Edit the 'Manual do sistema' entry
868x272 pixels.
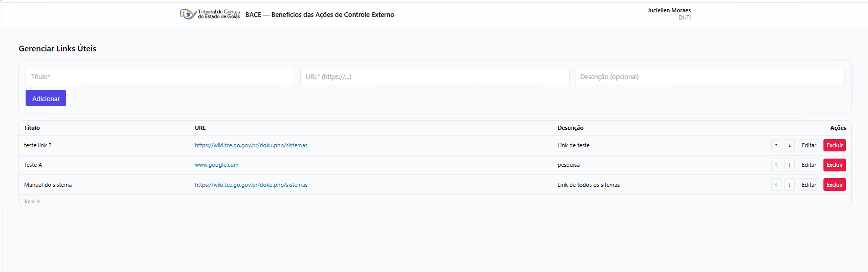[x=809, y=185]
